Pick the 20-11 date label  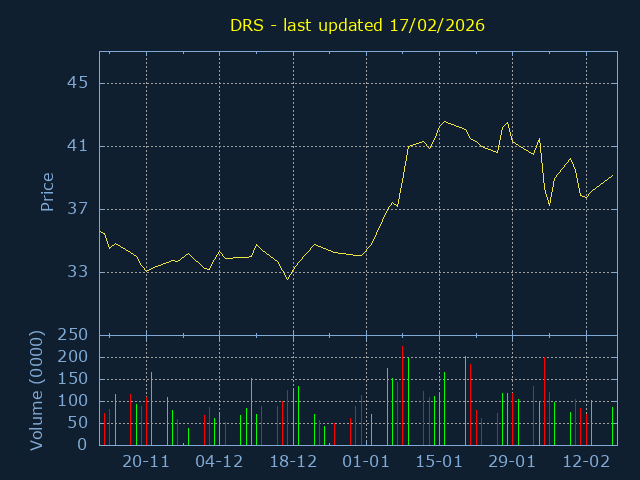(146, 462)
